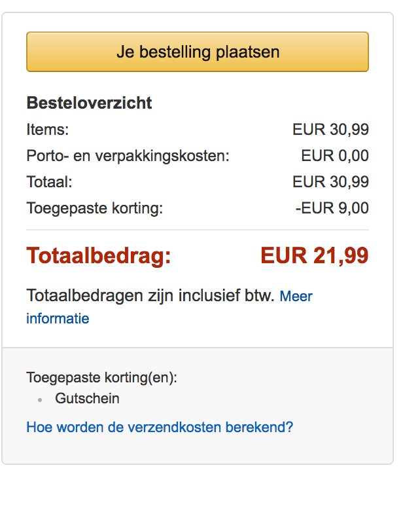Click the Items label

coord(47,130)
